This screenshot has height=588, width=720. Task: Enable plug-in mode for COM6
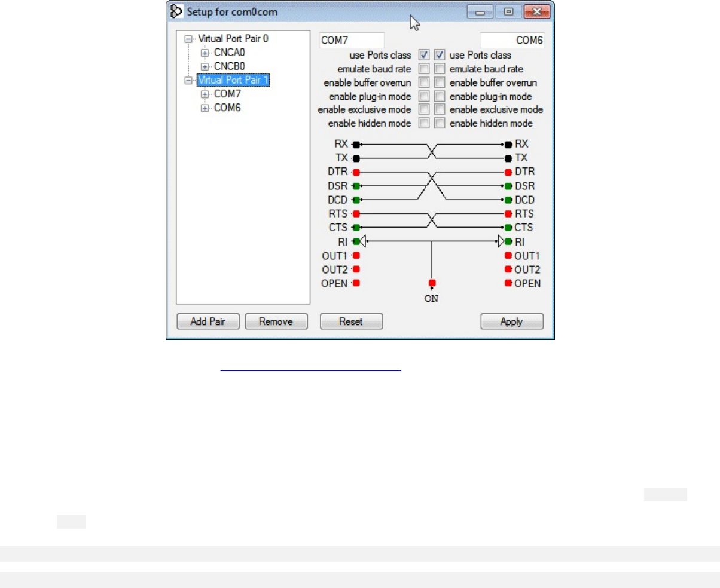tap(440, 96)
